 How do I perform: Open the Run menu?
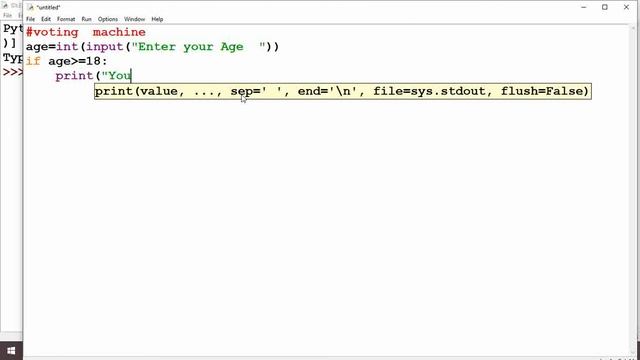86,19
